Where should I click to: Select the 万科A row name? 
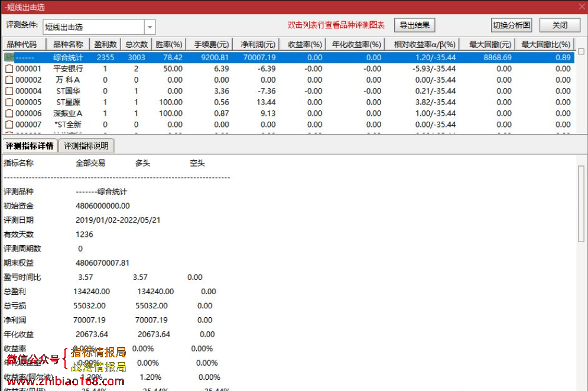click(68, 80)
